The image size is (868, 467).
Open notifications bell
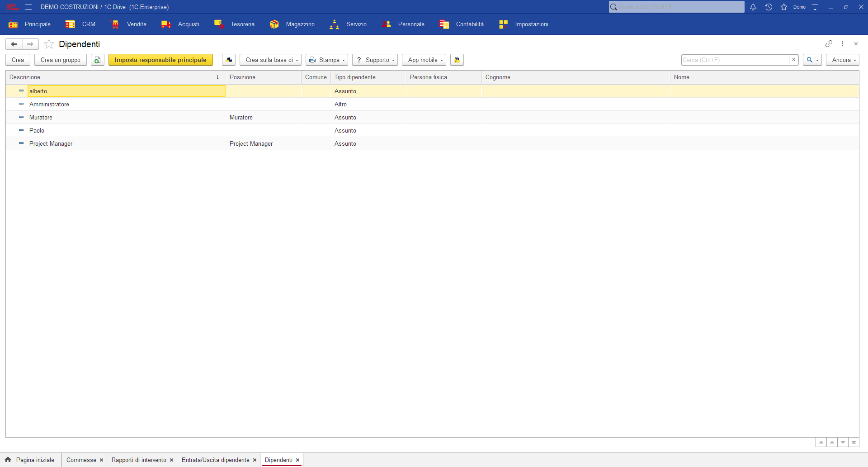pos(753,7)
